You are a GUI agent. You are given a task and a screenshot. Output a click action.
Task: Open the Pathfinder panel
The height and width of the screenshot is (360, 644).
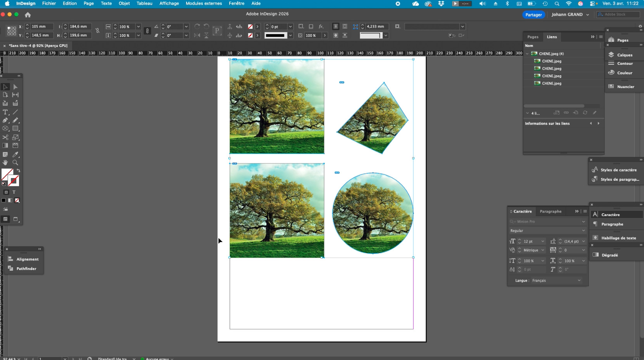[x=26, y=268]
